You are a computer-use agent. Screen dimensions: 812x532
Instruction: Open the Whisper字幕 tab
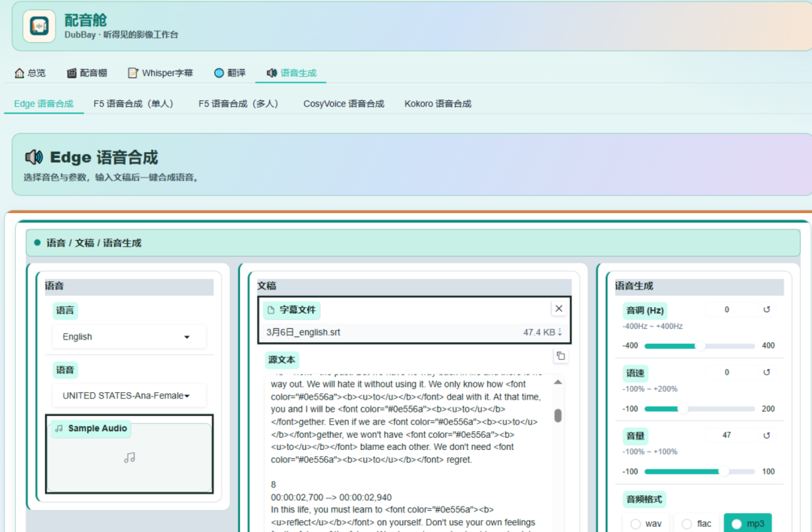coord(161,73)
